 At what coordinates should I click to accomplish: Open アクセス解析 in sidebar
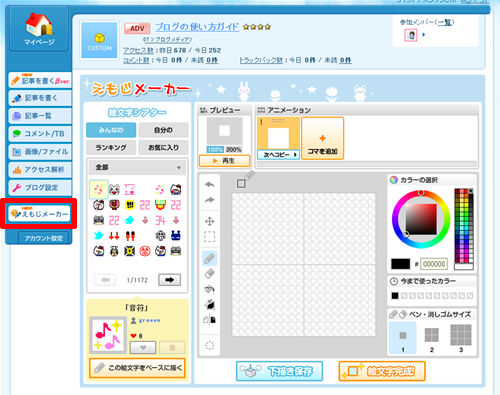(x=40, y=170)
